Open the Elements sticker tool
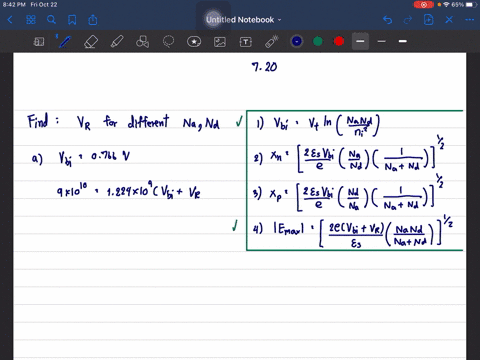The width and height of the screenshot is (480, 360). click(194, 42)
